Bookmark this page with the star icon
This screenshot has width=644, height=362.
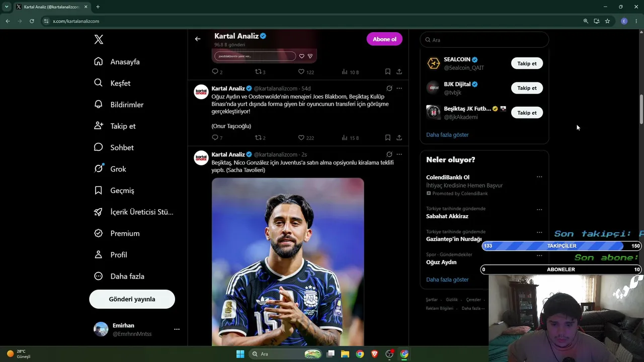[x=607, y=21]
